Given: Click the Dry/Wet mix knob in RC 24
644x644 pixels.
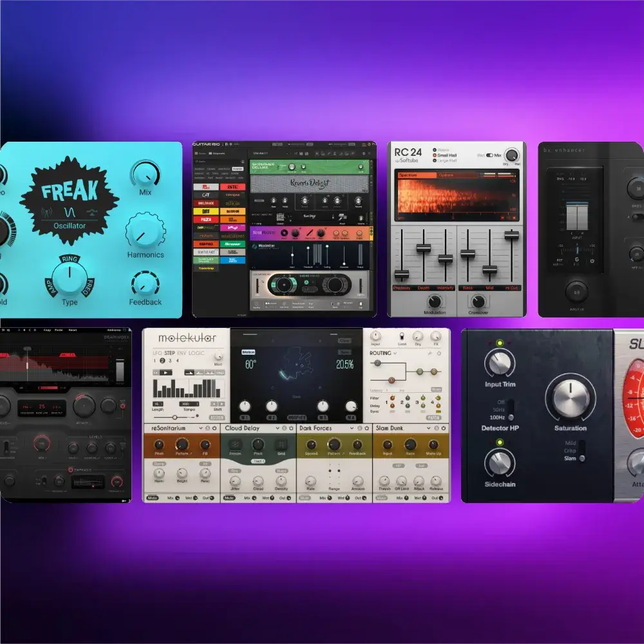Looking at the screenshot, I should pyautogui.click(x=512, y=155).
